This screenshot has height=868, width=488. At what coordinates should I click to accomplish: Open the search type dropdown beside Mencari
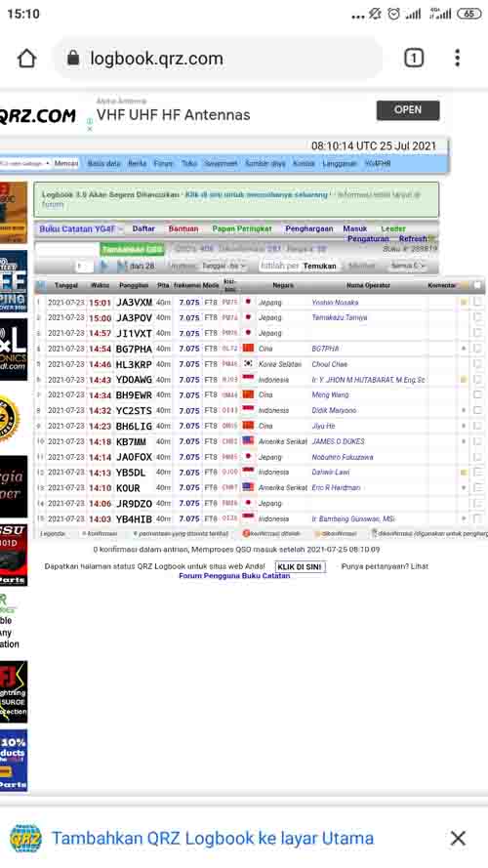25,164
